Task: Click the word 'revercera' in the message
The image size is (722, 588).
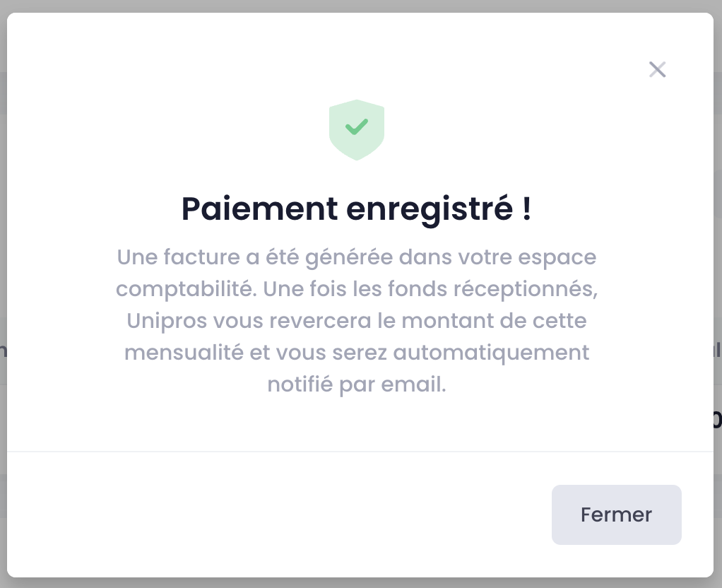Action: [x=320, y=321]
